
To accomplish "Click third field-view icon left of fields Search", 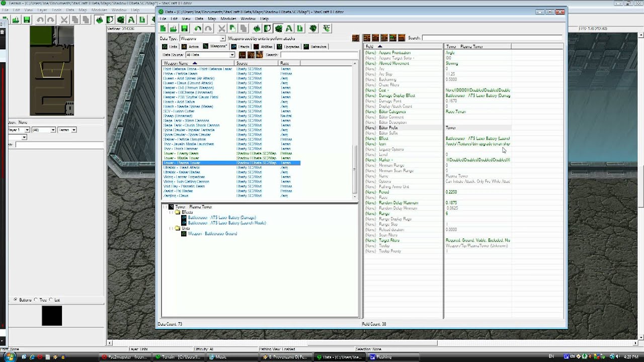I will click(384, 38).
